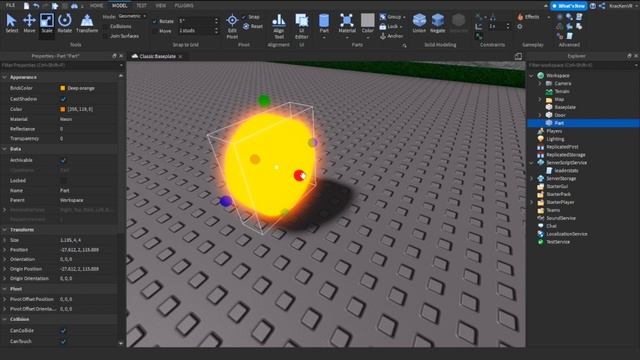Switch to the HOME ribbon tab
Viewport: 640px width, 360px height.
(x=97, y=6)
